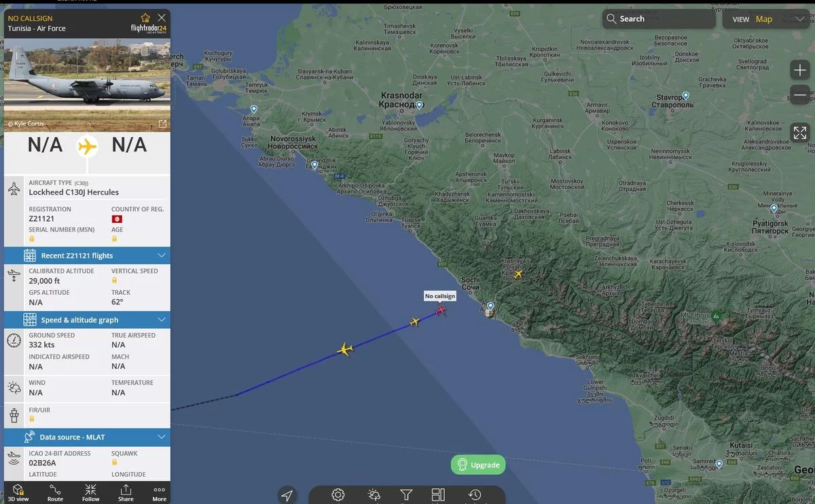Click the Krasnodar airport pin
815x504 pixels.
[x=420, y=105]
